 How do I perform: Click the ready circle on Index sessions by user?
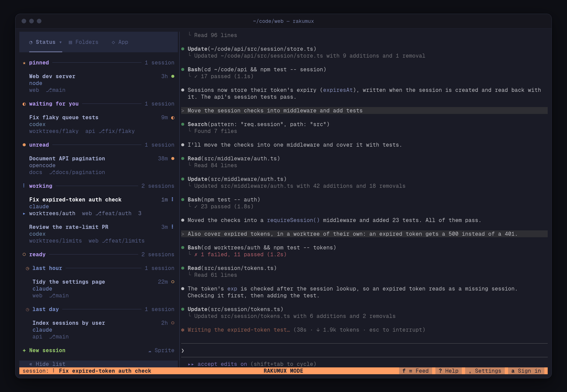tap(173, 323)
